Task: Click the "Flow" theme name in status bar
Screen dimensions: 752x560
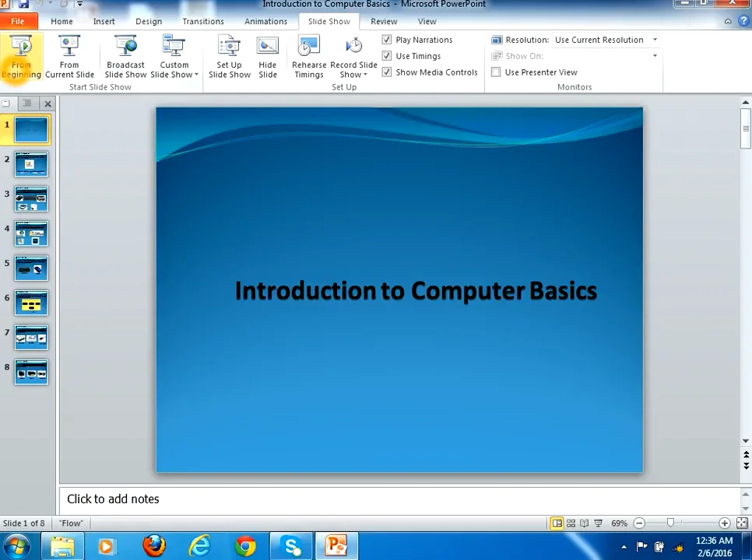Action: click(x=71, y=523)
